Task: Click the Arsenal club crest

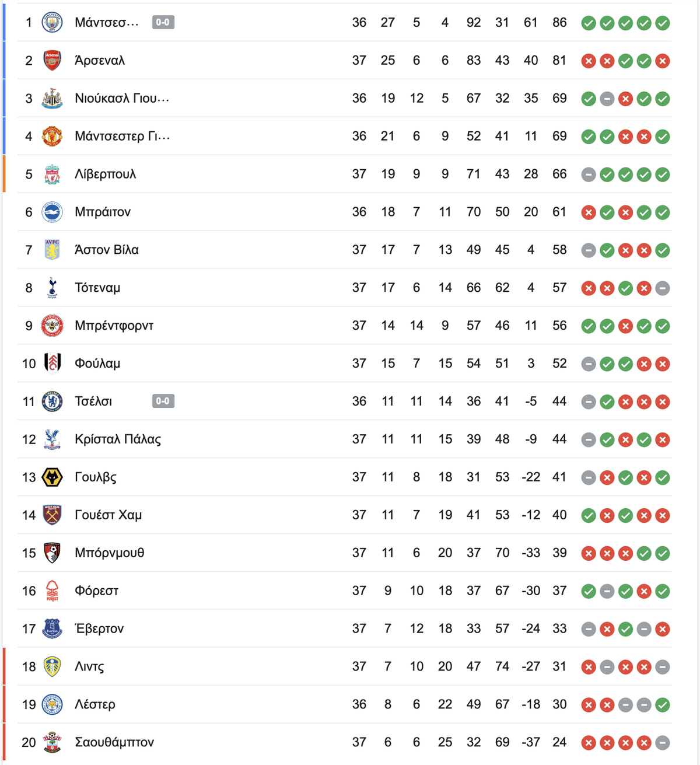Action: [x=52, y=61]
